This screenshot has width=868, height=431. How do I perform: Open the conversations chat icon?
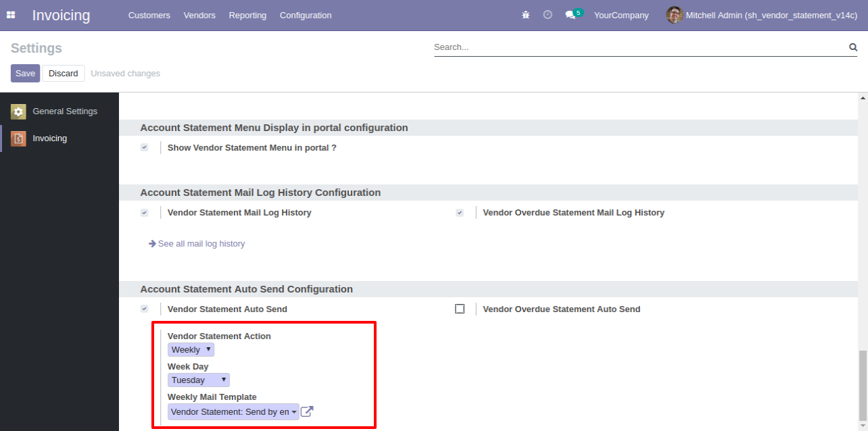click(570, 15)
